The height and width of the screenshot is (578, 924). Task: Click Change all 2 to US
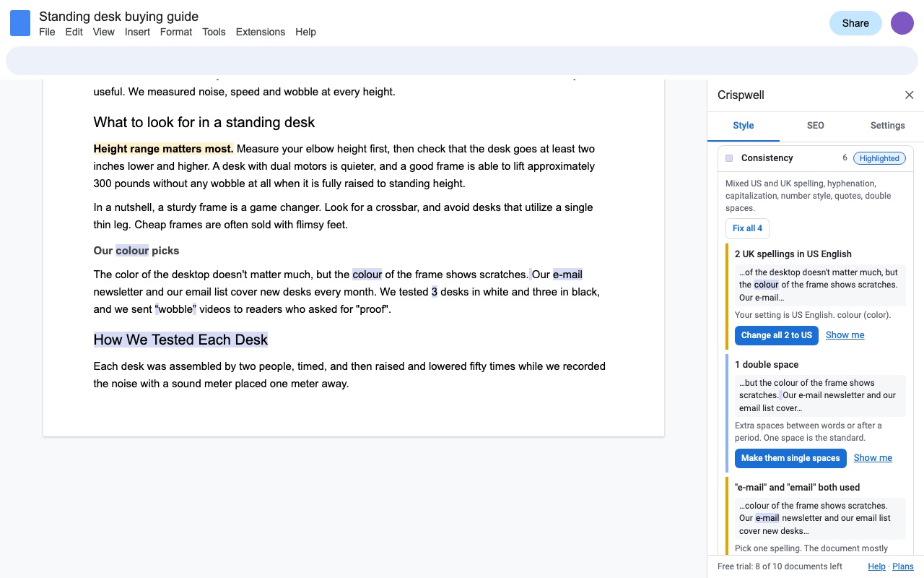[776, 335]
